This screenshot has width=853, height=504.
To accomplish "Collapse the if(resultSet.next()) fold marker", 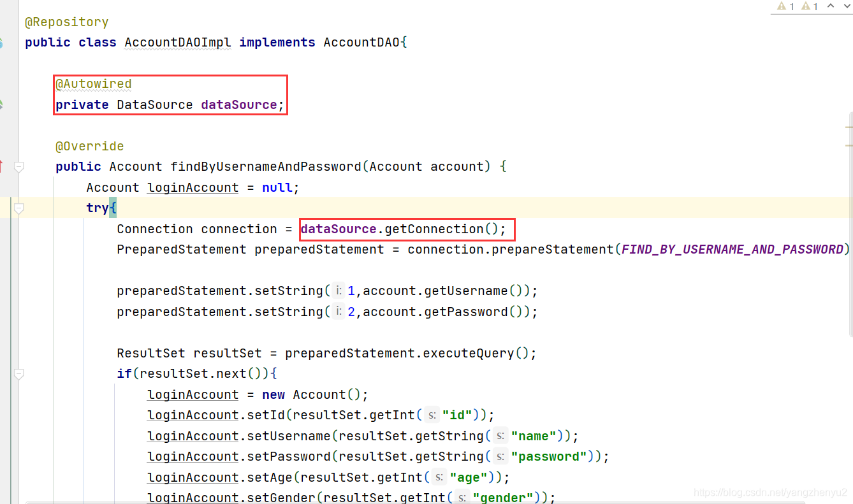I will 18,374.
